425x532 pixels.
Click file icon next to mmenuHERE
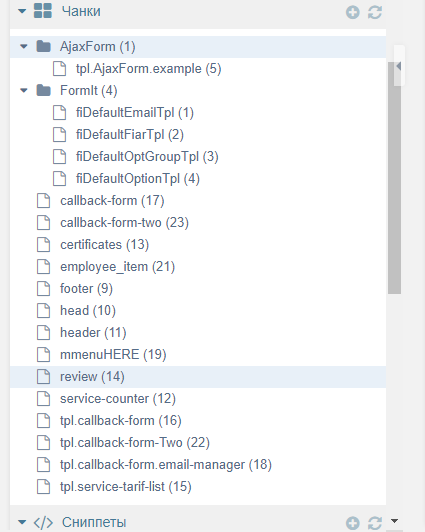point(43,355)
